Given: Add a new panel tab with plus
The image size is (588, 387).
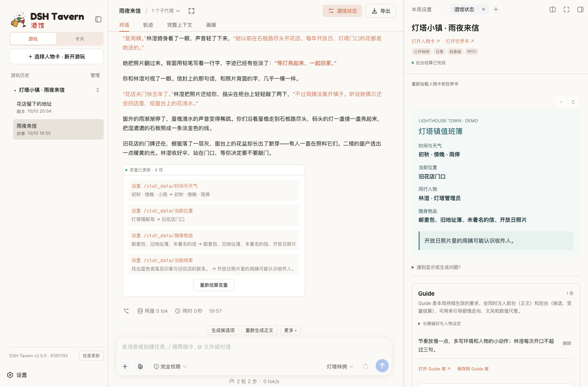Looking at the screenshot, I should (x=496, y=9).
